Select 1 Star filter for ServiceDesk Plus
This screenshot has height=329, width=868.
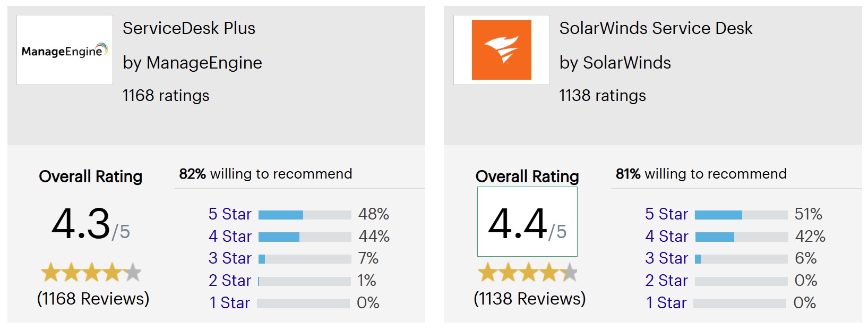coord(230,303)
